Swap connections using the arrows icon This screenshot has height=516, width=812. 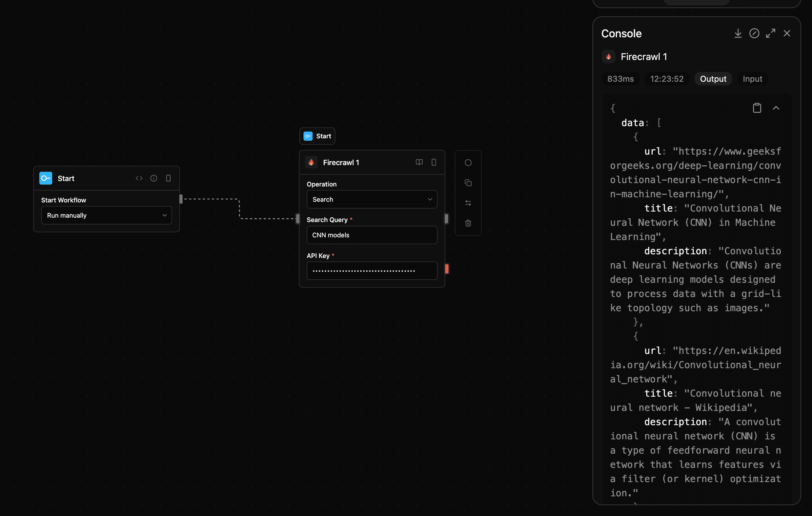[468, 202]
